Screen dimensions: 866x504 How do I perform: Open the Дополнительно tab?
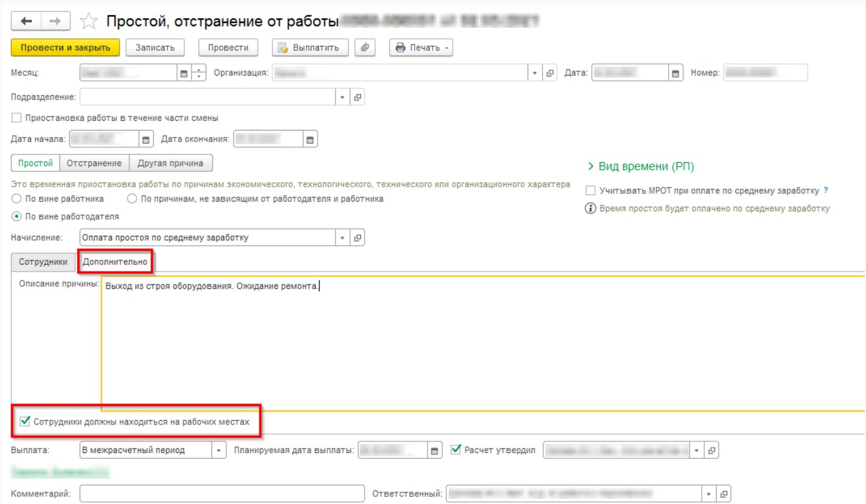[x=115, y=262]
